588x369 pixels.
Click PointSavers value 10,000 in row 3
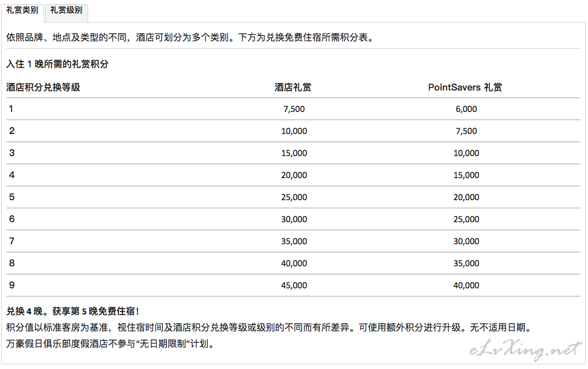pyautogui.click(x=466, y=153)
